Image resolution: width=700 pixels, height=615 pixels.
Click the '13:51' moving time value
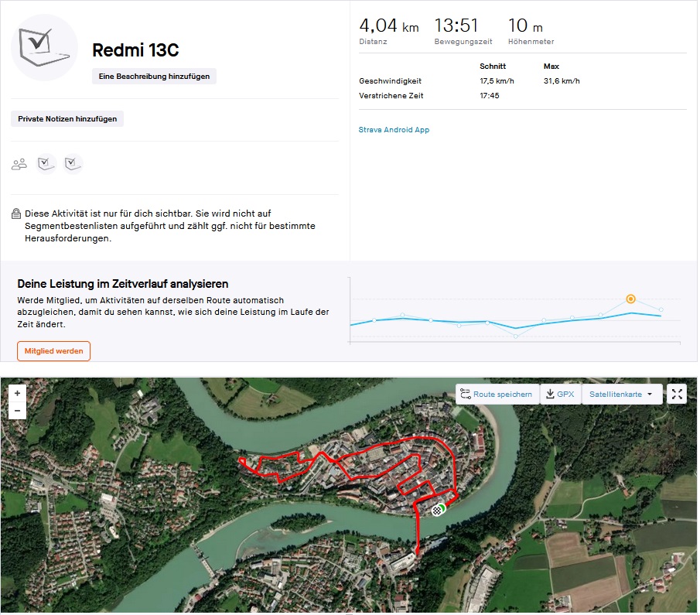456,26
